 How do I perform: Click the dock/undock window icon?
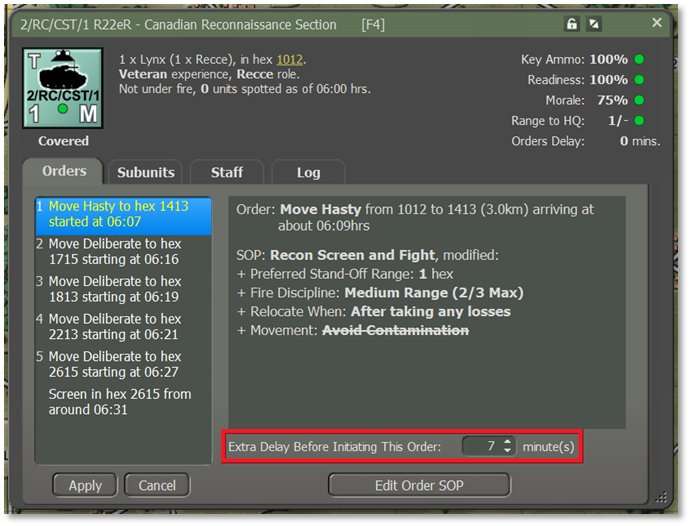(x=594, y=23)
